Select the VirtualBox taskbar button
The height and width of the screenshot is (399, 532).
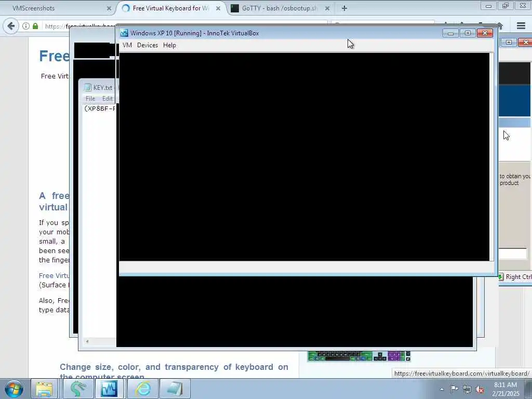(x=109, y=389)
